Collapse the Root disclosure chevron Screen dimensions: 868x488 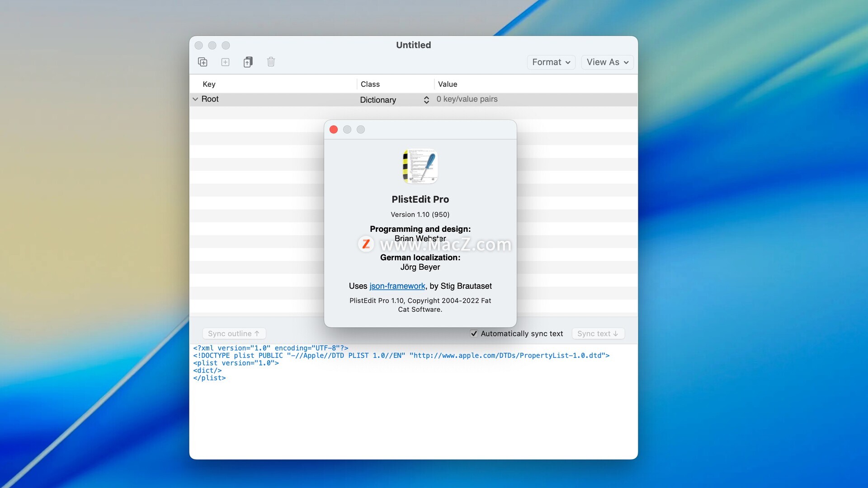(x=195, y=99)
